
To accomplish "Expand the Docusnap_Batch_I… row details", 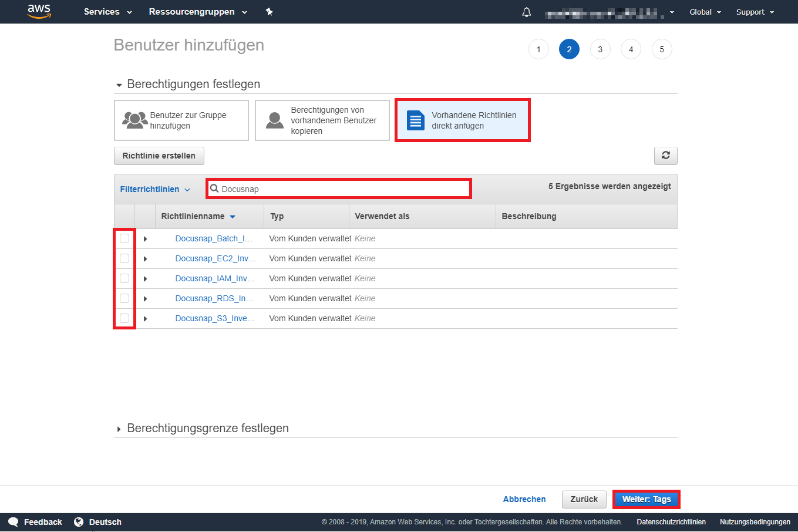I will 145,239.
